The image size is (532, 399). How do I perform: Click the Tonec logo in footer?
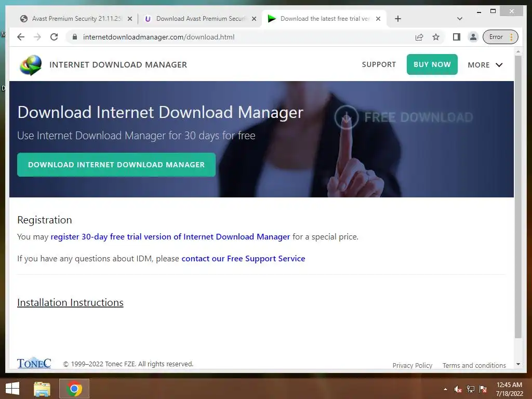pos(34,363)
